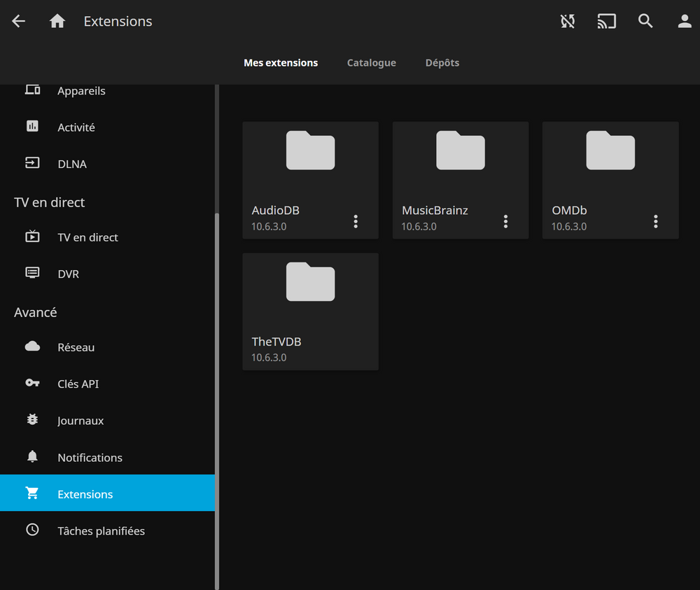The image size is (700, 590).
Task: Open search with magnifier icon
Action: [x=645, y=22]
